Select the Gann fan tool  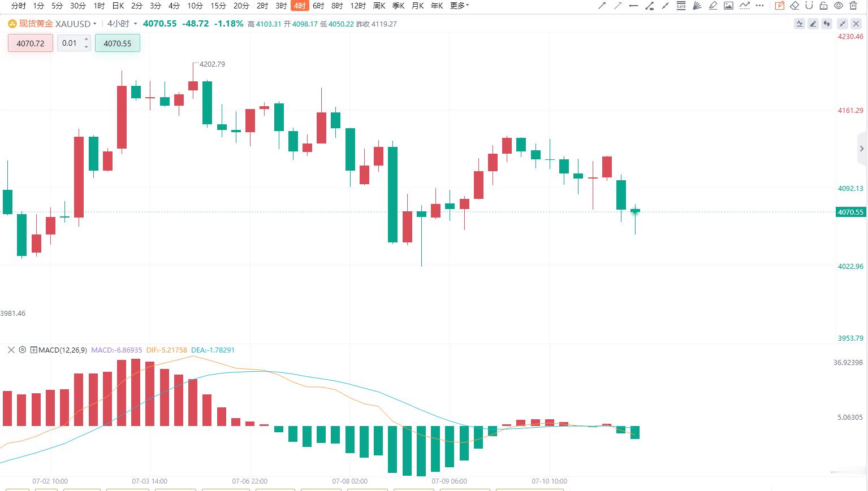tap(697, 6)
